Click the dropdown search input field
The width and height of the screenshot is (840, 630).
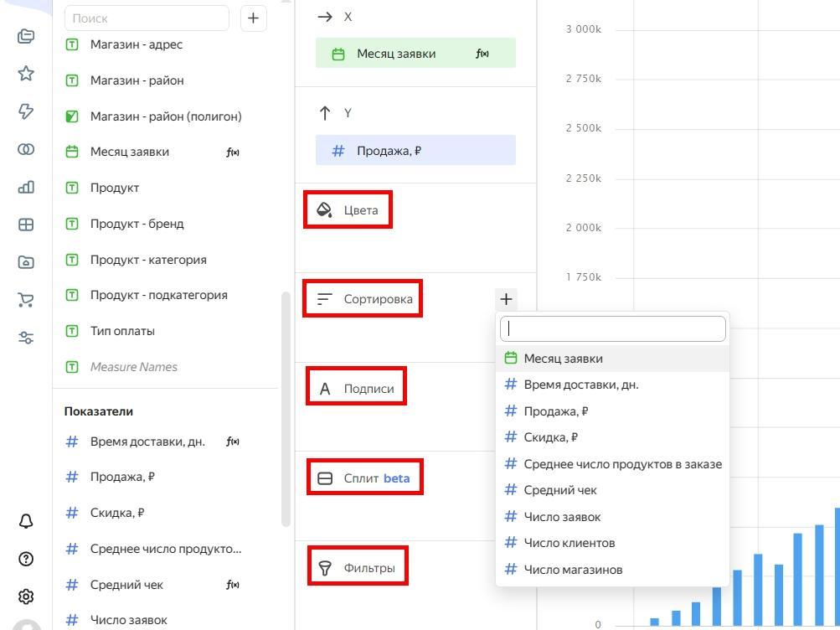click(613, 328)
